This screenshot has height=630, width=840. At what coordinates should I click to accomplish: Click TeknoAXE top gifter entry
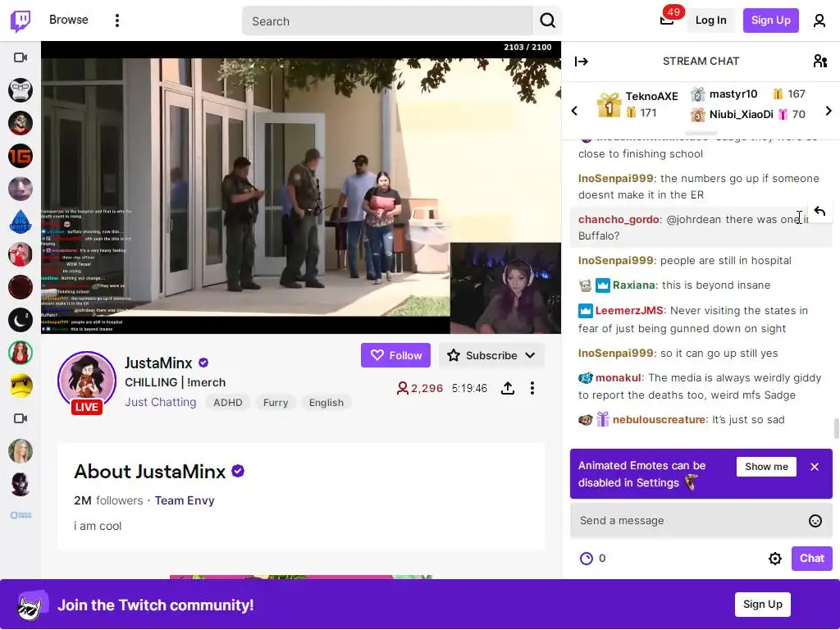(637, 104)
